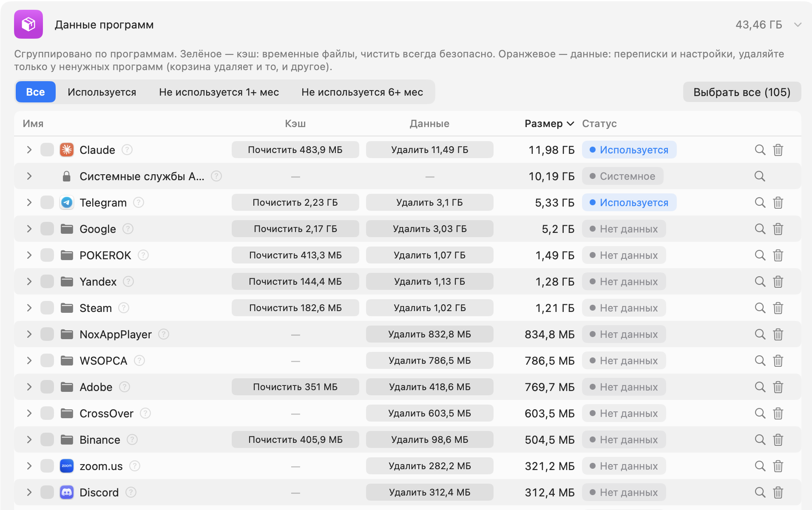Delete 1,13 ГБ of Yandex data
The height and width of the screenshot is (510, 812).
pyautogui.click(x=429, y=281)
